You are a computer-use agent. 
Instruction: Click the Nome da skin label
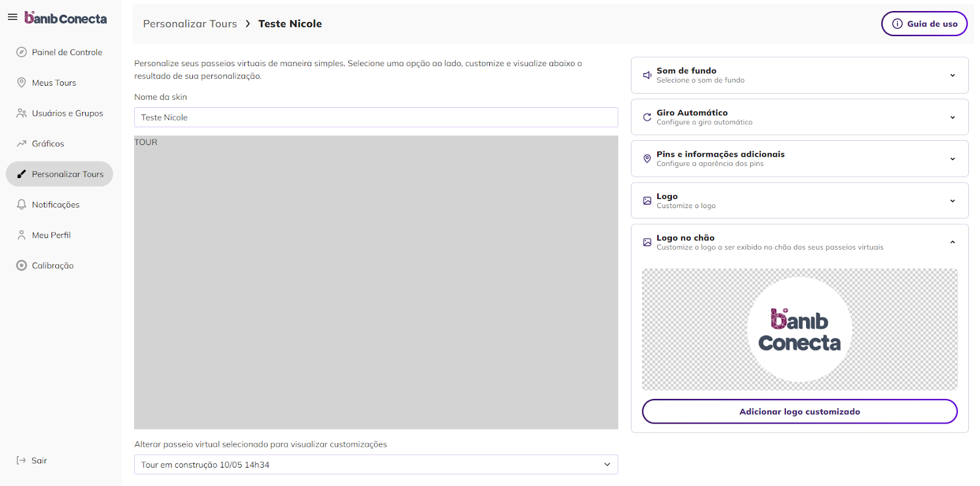[x=160, y=97]
